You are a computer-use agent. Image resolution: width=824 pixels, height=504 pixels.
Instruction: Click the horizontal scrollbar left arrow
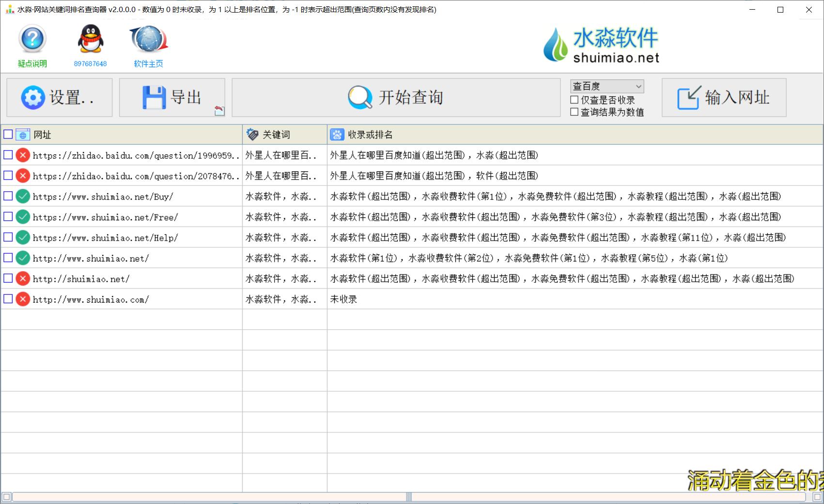[x=6, y=497]
